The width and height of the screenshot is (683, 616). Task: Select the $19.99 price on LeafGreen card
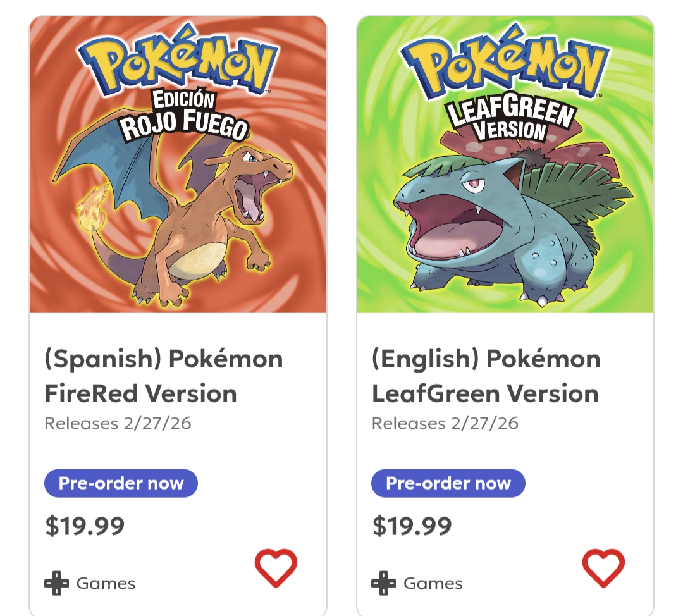point(412,526)
